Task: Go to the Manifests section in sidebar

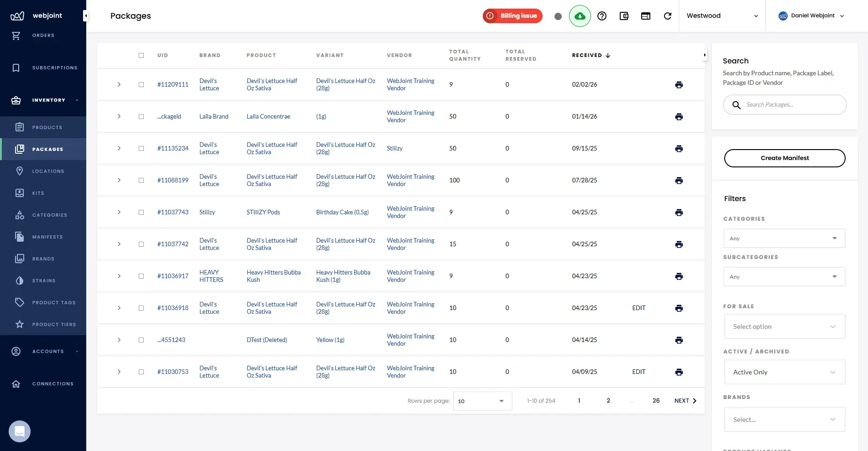Action: (47, 237)
